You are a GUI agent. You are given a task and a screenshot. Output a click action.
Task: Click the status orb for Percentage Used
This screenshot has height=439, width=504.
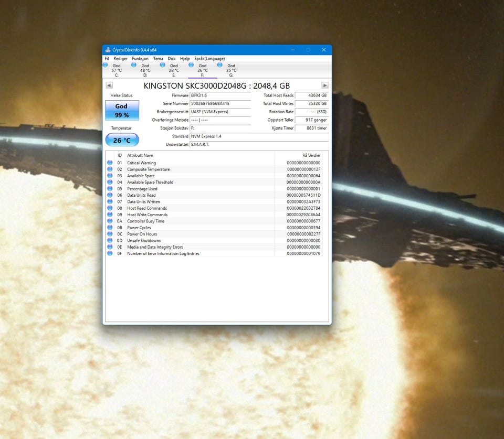110,189
